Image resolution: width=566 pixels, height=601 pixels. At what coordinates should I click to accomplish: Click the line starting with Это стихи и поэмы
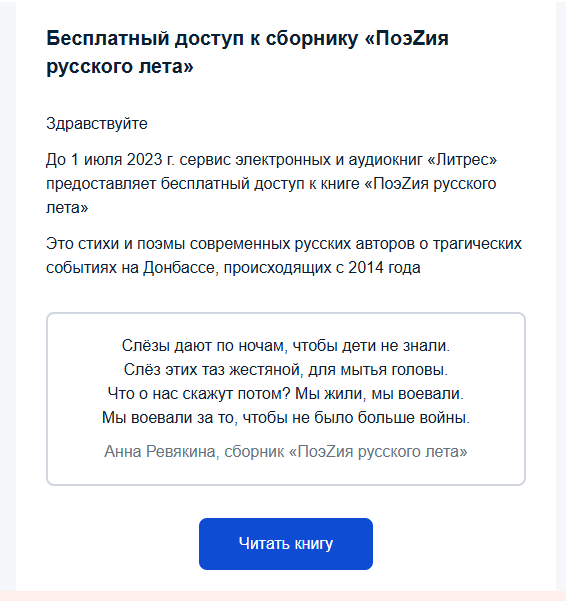tap(284, 244)
